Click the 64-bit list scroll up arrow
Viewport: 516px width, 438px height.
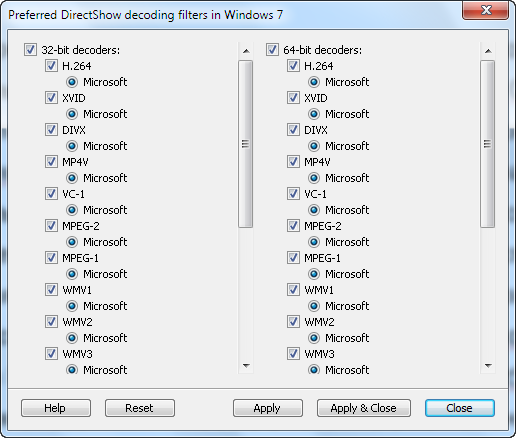(x=488, y=51)
